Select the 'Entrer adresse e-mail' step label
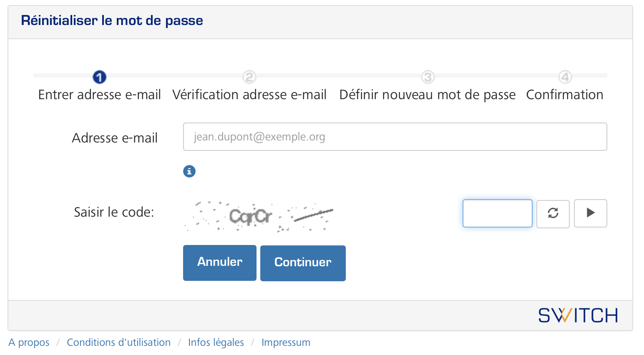Screen dimensions: 644x355 [x=100, y=95]
